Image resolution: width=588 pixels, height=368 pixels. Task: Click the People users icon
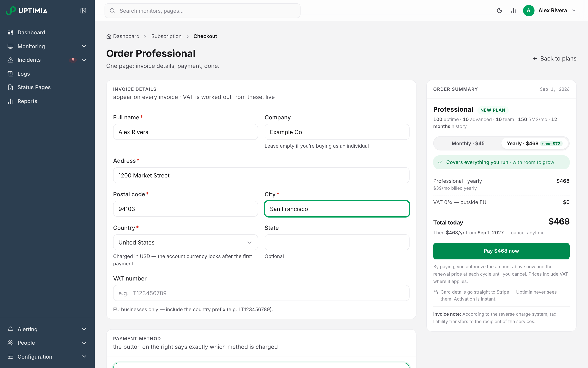click(x=10, y=343)
